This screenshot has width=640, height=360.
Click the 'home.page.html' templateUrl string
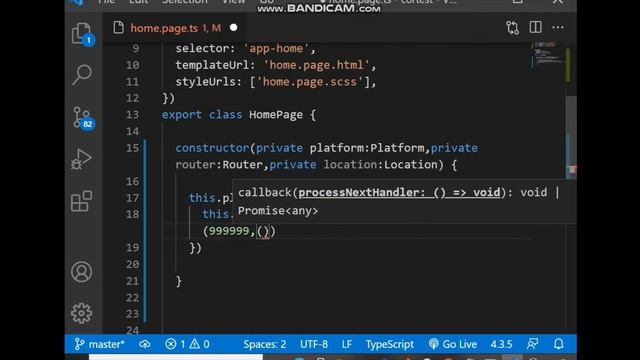coord(316,65)
